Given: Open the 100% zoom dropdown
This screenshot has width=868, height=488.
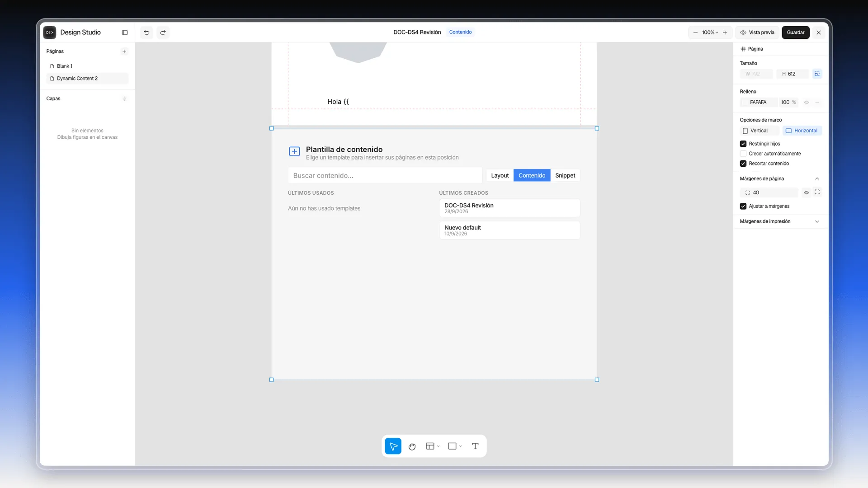Looking at the screenshot, I should point(710,33).
